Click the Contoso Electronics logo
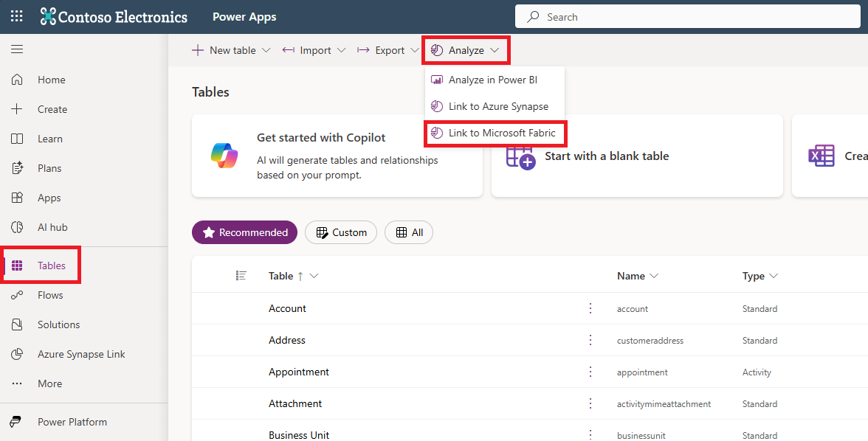Image resolution: width=868 pixels, height=441 pixels. click(114, 17)
